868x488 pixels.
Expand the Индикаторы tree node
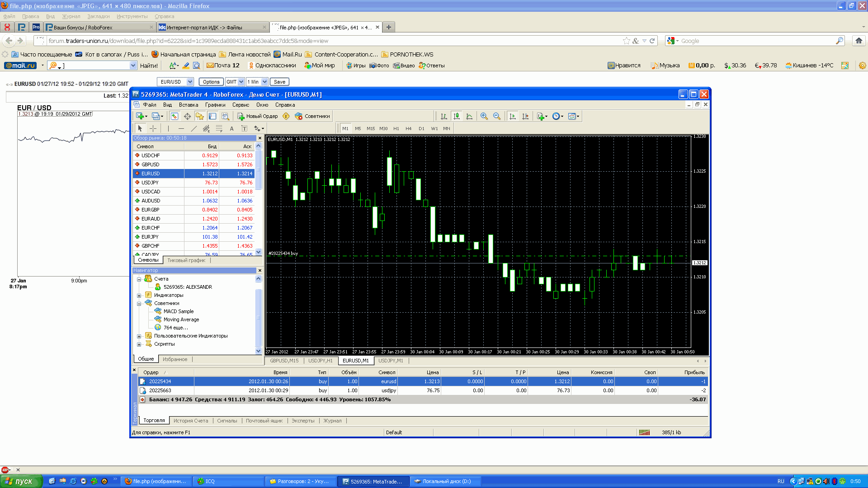pyautogui.click(x=139, y=295)
